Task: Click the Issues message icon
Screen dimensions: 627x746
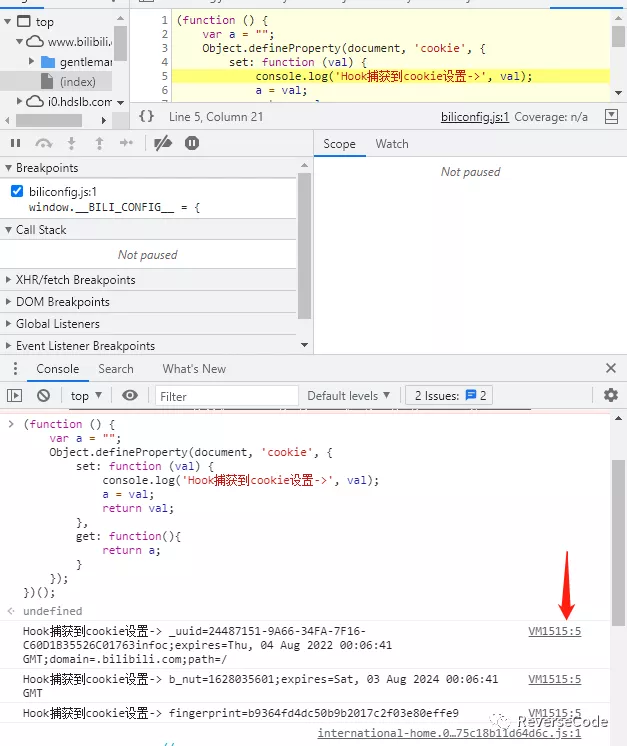Action: click(x=470, y=395)
